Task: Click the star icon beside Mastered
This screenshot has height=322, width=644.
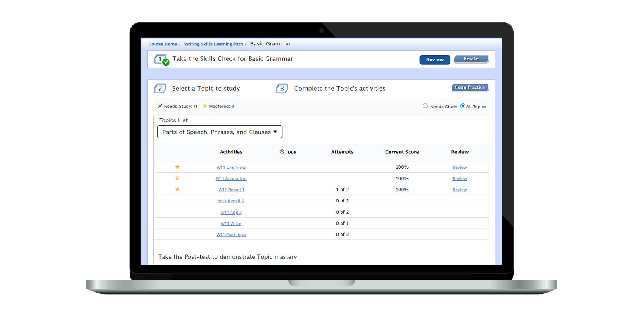Action: (205, 106)
